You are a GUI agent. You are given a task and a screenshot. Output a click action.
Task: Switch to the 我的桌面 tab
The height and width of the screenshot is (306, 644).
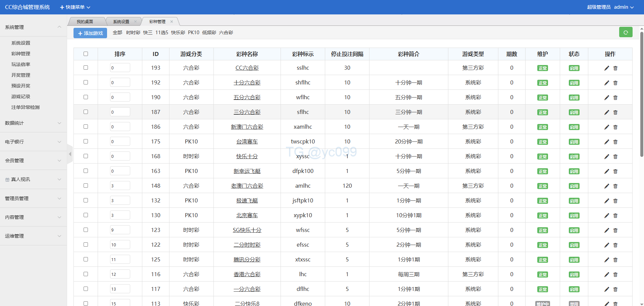click(x=85, y=21)
